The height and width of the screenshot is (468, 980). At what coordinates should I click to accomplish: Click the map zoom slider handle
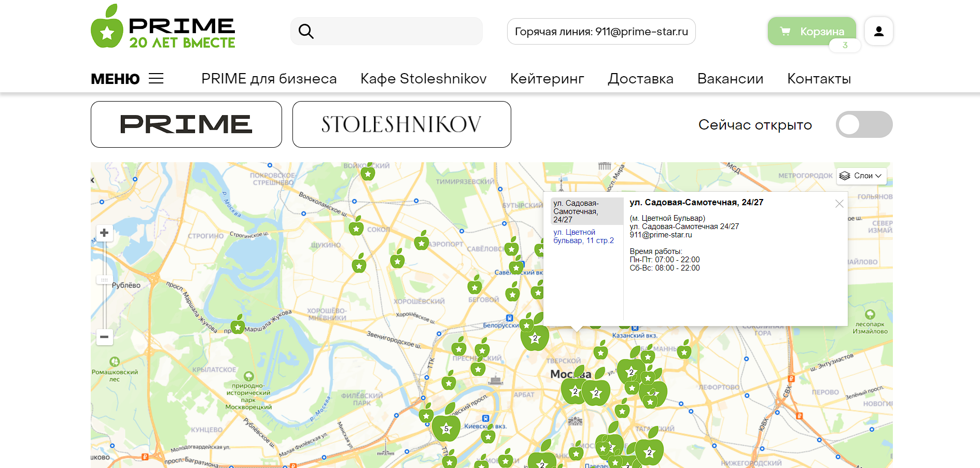tap(104, 280)
